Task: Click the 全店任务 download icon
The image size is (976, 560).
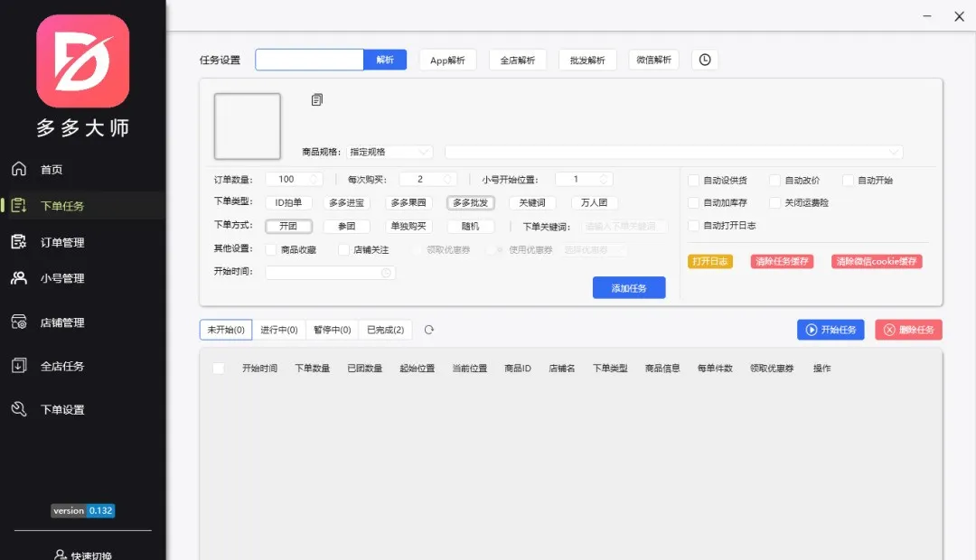Action: tap(18, 366)
